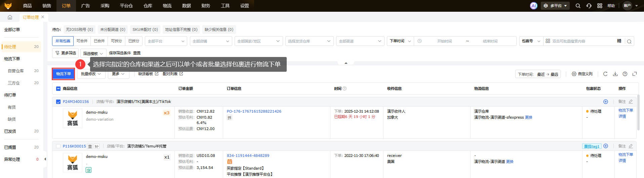Screen dimensions: 644x178
Task: Open 筛选模板 dropdown
Action: tap(93, 53)
